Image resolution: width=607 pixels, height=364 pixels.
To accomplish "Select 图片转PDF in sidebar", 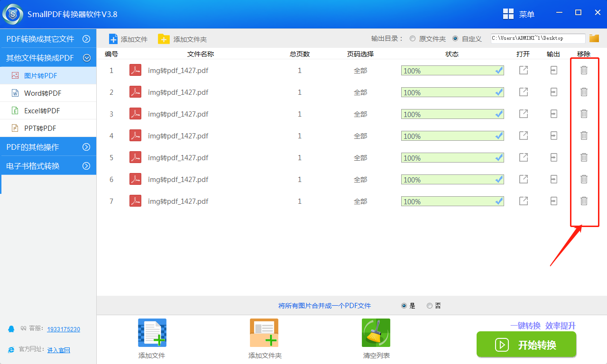I will 48,75.
